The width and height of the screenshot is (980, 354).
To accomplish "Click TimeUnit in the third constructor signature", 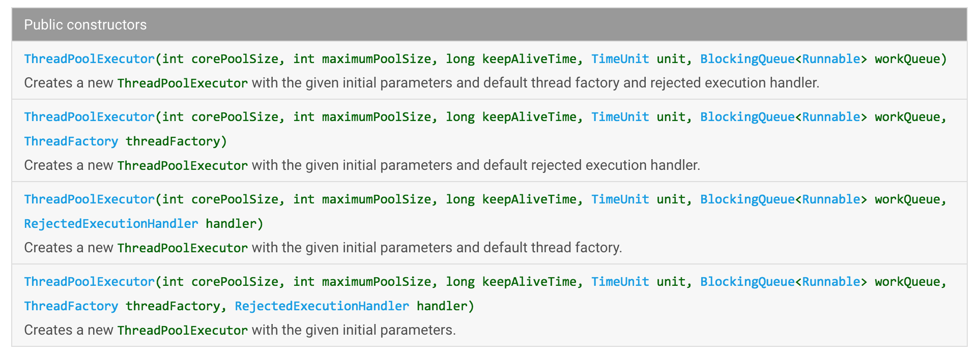I will pyautogui.click(x=620, y=199).
